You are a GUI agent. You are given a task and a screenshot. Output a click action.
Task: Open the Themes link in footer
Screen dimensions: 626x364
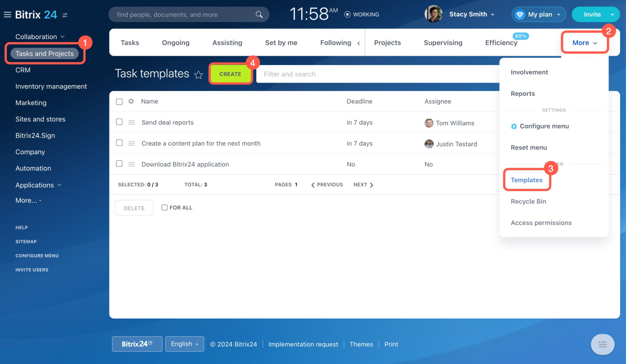pyautogui.click(x=361, y=344)
